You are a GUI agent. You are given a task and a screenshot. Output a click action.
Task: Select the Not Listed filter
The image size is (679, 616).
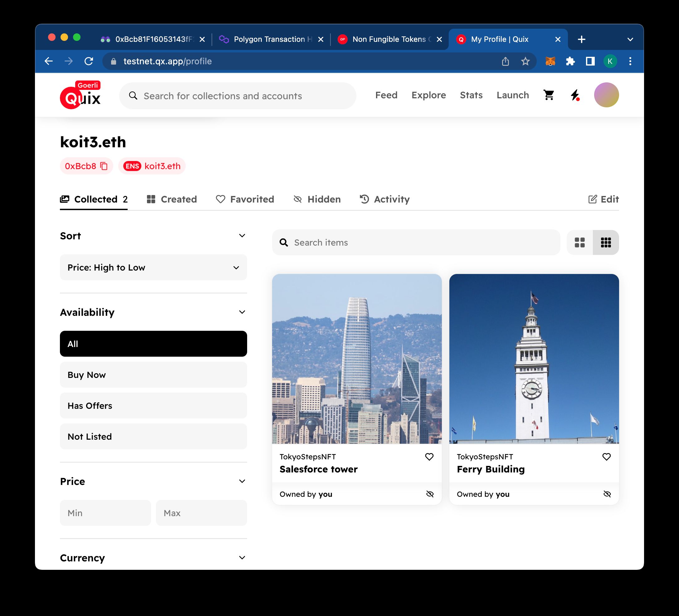tap(154, 437)
